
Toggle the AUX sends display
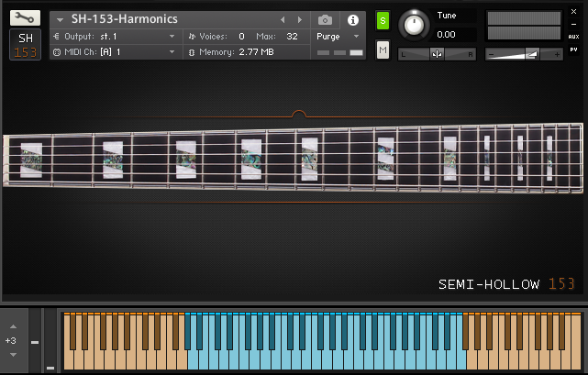click(x=573, y=36)
